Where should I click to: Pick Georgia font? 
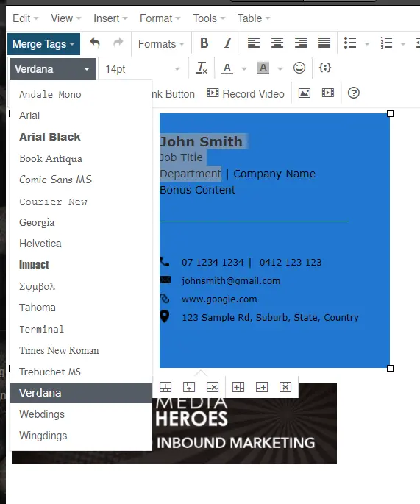pos(81,222)
